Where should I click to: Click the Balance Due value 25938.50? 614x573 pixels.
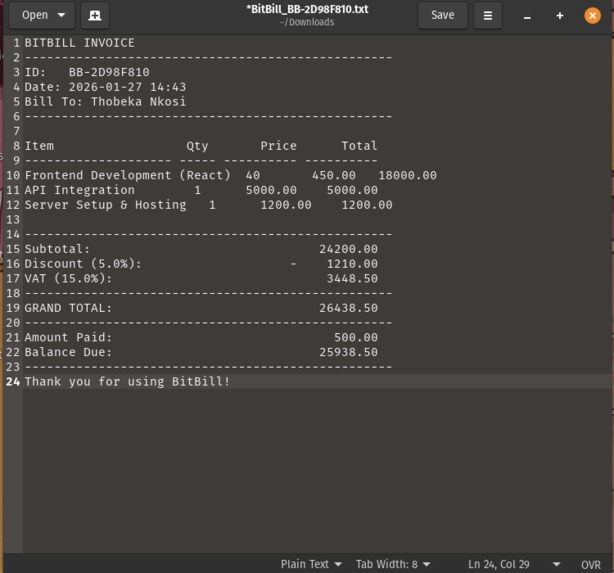[x=349, y=352]
